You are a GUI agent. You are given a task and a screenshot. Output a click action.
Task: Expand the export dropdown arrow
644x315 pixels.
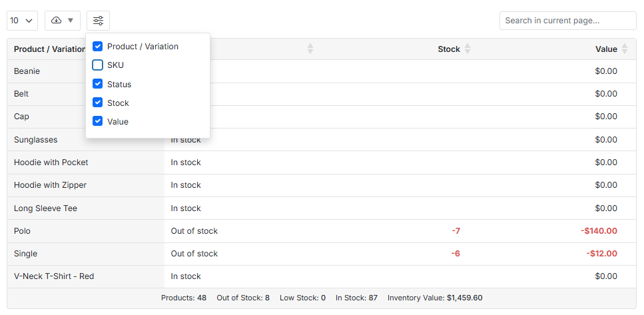pyautogui.click(x=71, y=21)
